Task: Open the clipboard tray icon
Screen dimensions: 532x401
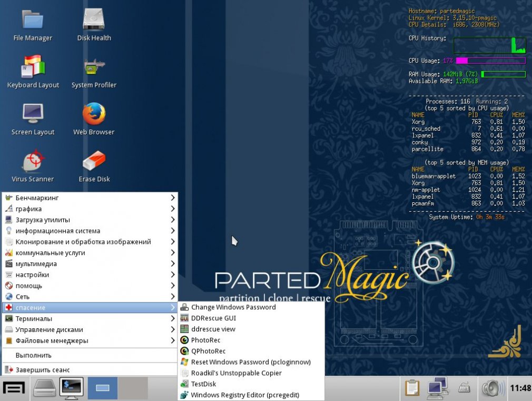Action: point(412,388)
